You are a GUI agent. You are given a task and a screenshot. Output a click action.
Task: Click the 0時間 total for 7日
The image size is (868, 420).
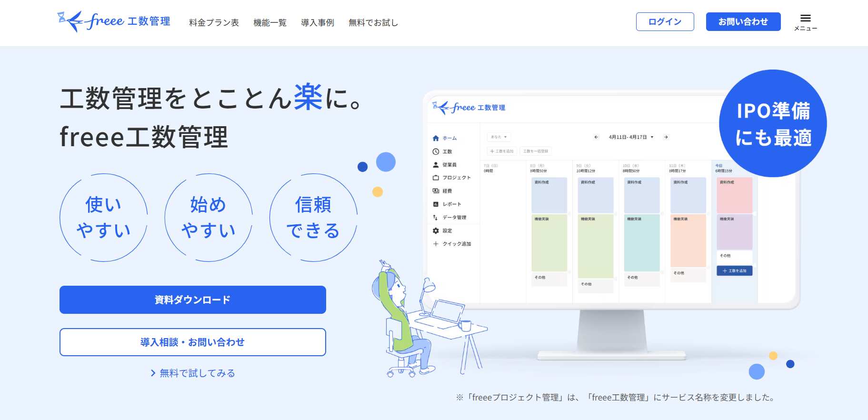coord(489,171)
